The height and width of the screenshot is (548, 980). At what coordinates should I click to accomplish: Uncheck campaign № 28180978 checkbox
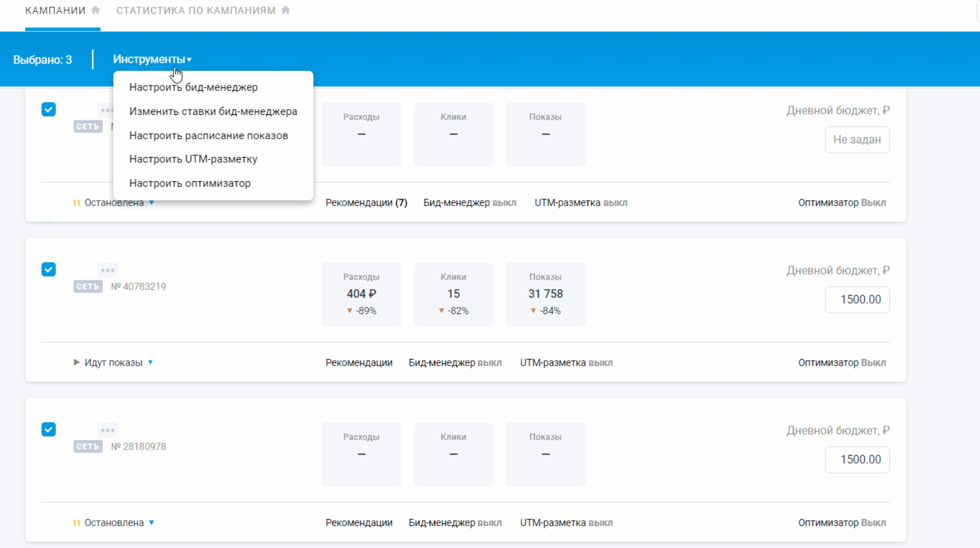(x=49, y=430)
